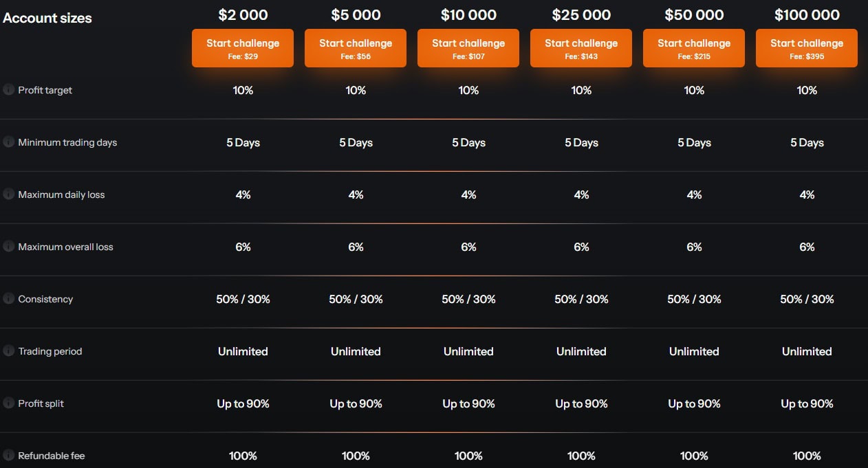Viewport: 868px width, 468px height.
Task: Click the Profit target row label
Action: tap(45, 90)
